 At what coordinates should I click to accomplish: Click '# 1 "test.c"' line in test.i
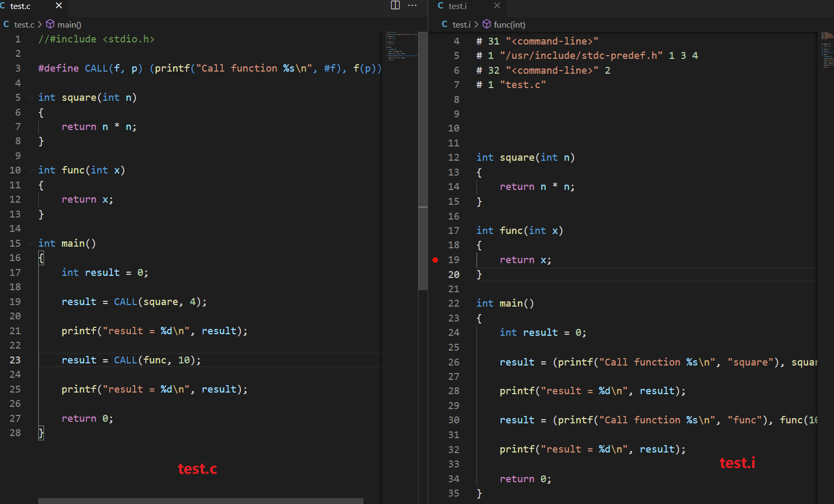click(x=511, y=85)
